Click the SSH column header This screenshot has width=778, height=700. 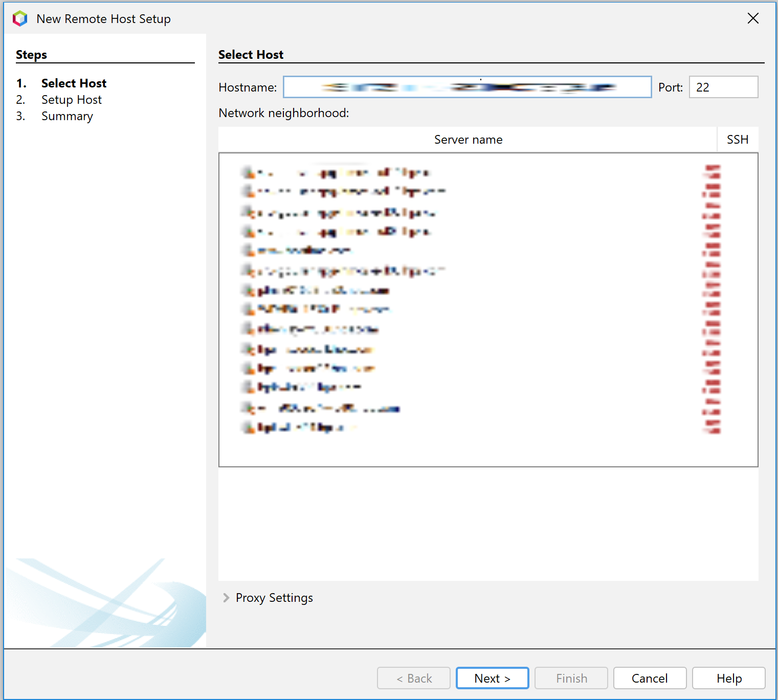coord(737,139)
